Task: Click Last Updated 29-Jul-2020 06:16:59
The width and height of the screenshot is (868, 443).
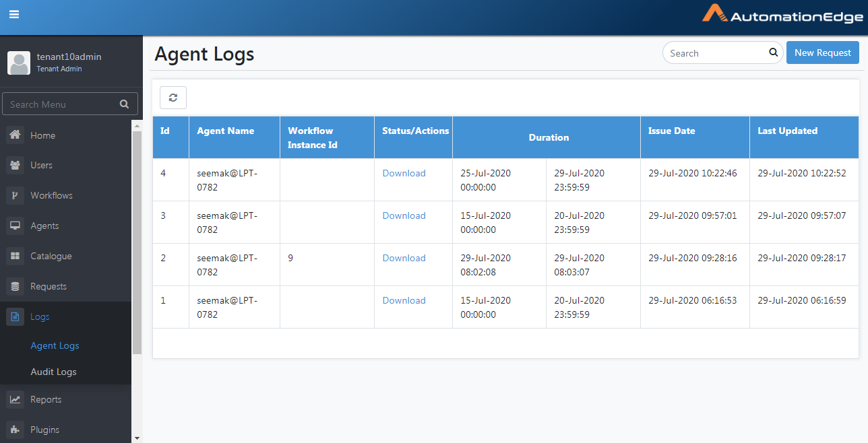Action: (802, 300)
